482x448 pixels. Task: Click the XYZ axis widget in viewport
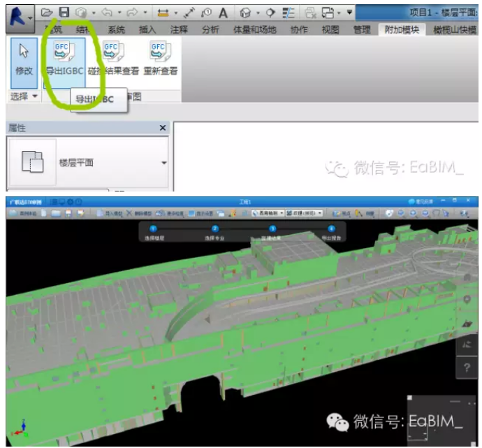pos(20,428)
